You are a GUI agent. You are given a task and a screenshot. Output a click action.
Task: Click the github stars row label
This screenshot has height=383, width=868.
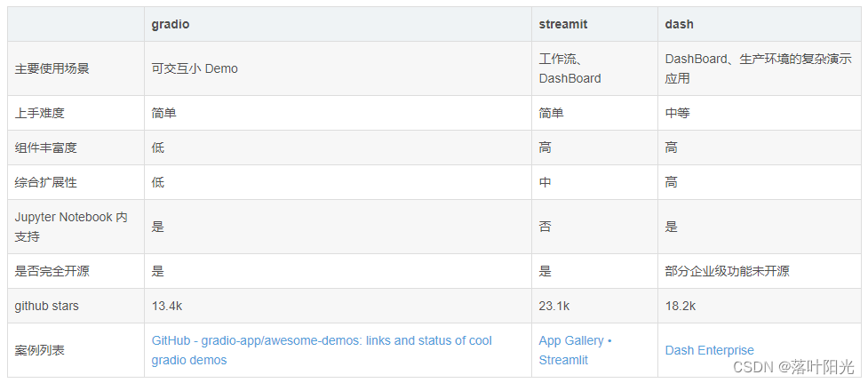[x=46, y=306]
